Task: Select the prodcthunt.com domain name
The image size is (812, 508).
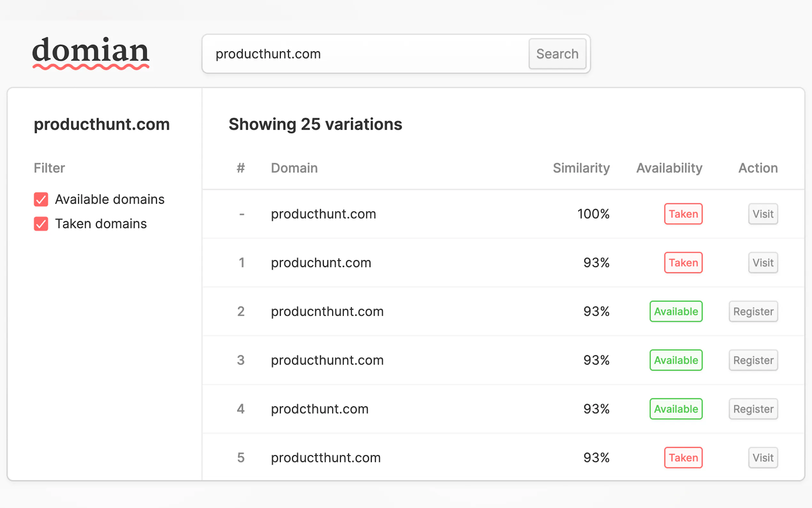Action: coord(320,409)
